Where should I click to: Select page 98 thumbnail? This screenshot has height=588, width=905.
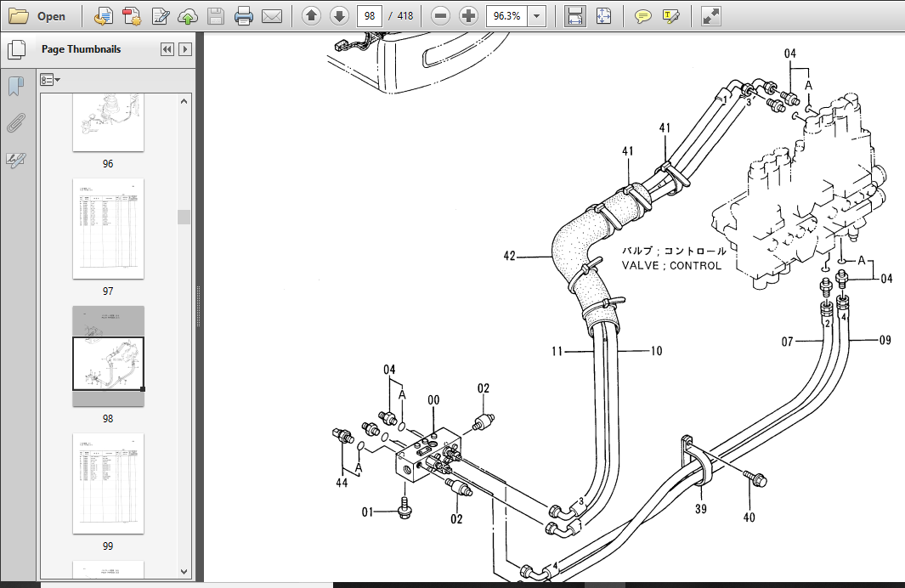108,356
